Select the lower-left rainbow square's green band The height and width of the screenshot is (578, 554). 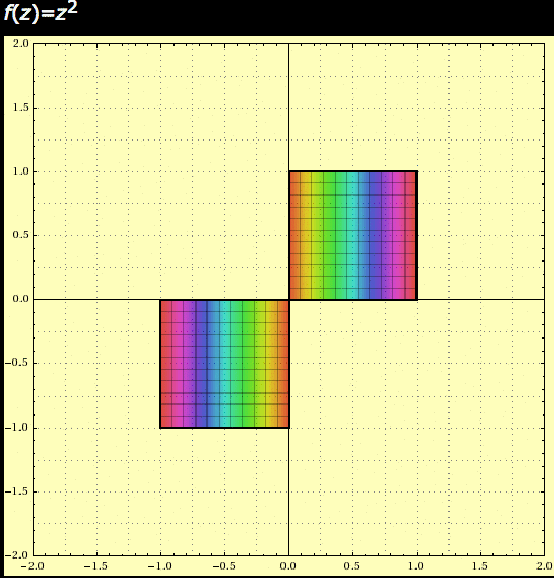[x=248, y=364]
